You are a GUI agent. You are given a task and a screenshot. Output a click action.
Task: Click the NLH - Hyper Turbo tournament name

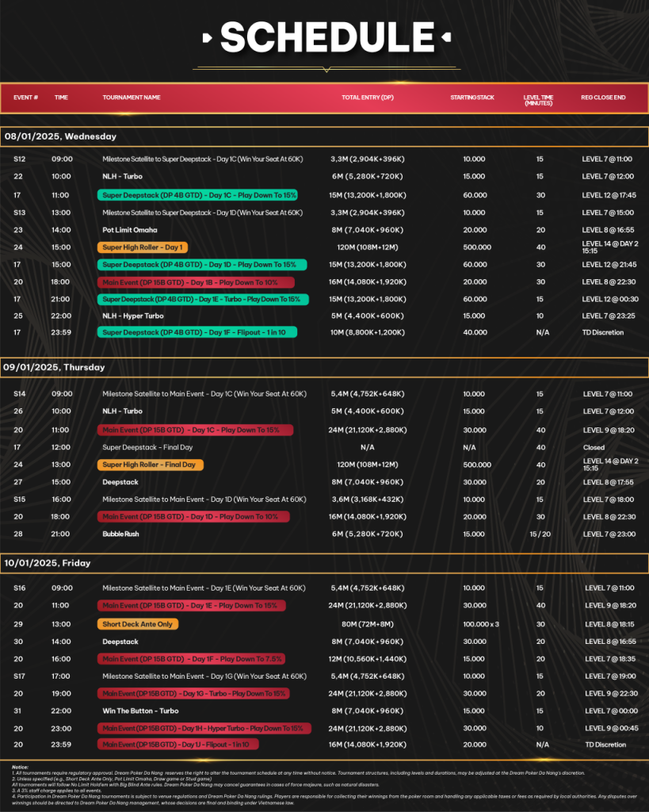133,316
